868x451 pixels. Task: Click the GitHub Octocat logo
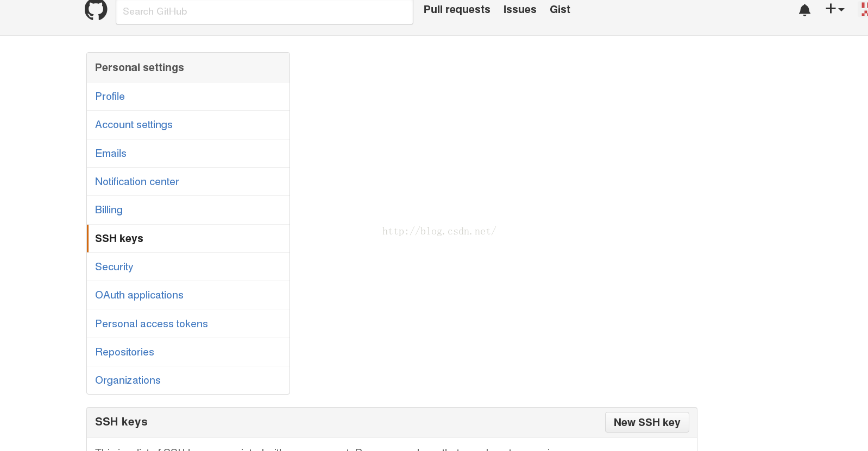96,9
